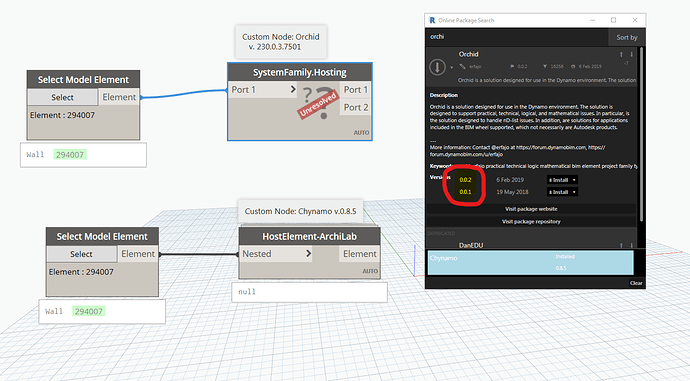
Task: Click the search field containing "orchi"
Action: click(517, 37)
